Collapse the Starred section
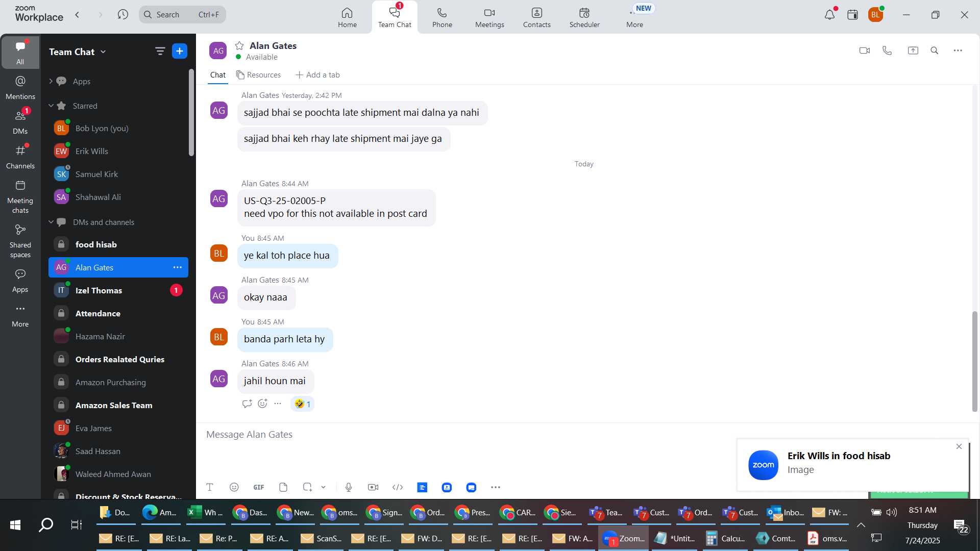980x551 pixels. (x=51, y=106)
